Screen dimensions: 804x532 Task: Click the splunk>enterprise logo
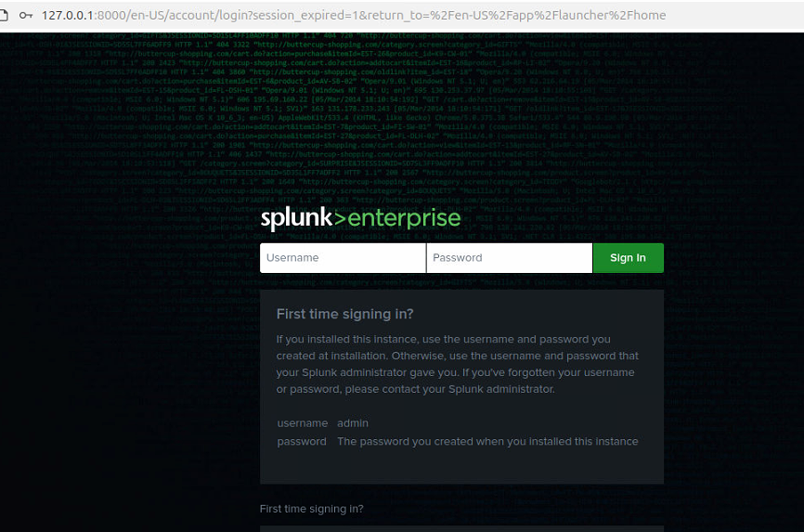pos(360,218)
